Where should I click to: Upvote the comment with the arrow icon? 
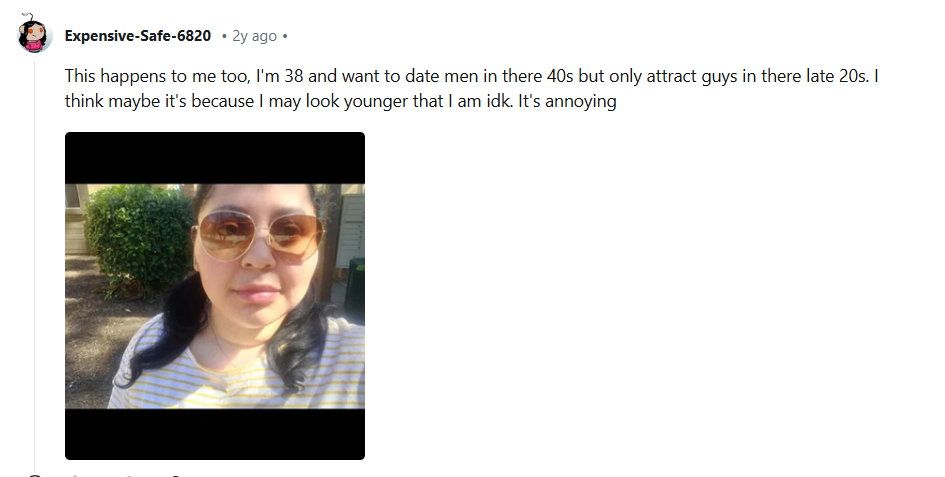click(x=75, y=476)
